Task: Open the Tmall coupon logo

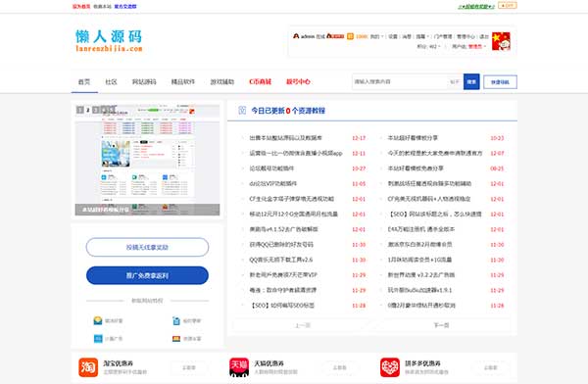Action: tap(239, 367)
